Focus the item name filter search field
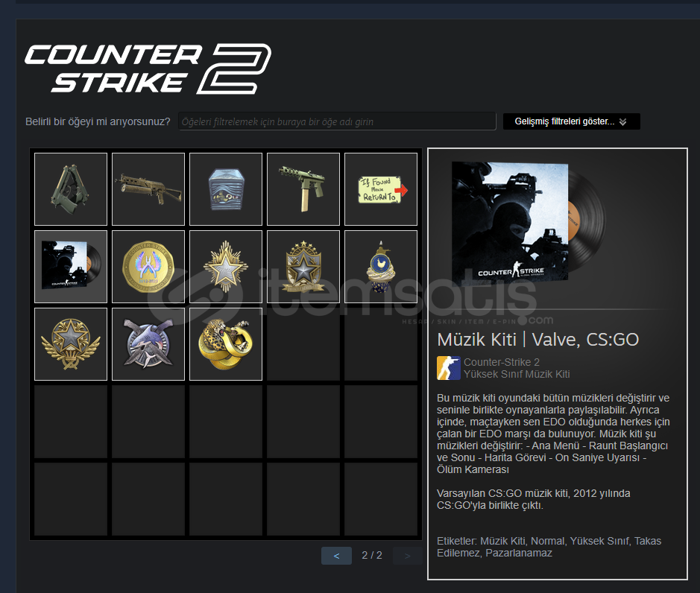This screenshot has width=700, height=593. [337, 121]
